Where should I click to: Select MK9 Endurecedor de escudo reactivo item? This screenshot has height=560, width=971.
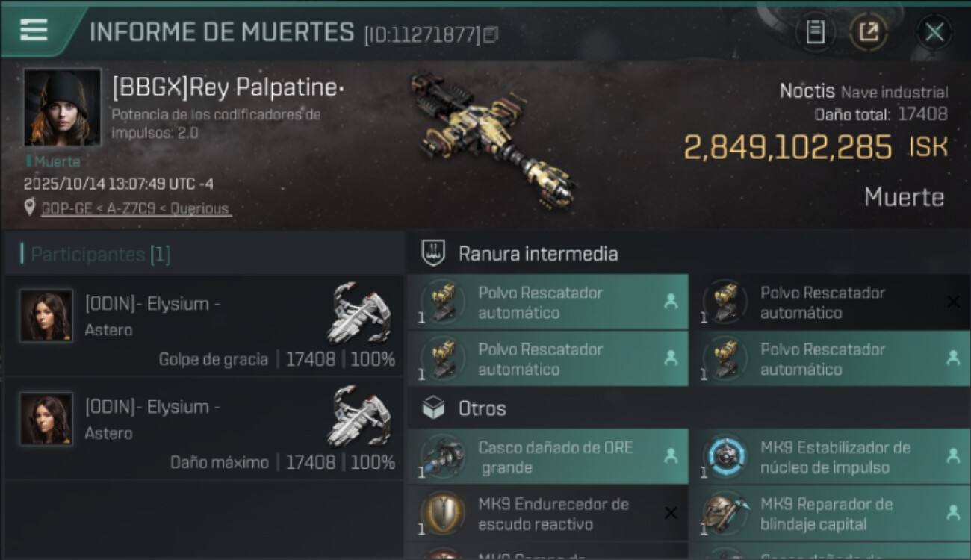point(547,514)
